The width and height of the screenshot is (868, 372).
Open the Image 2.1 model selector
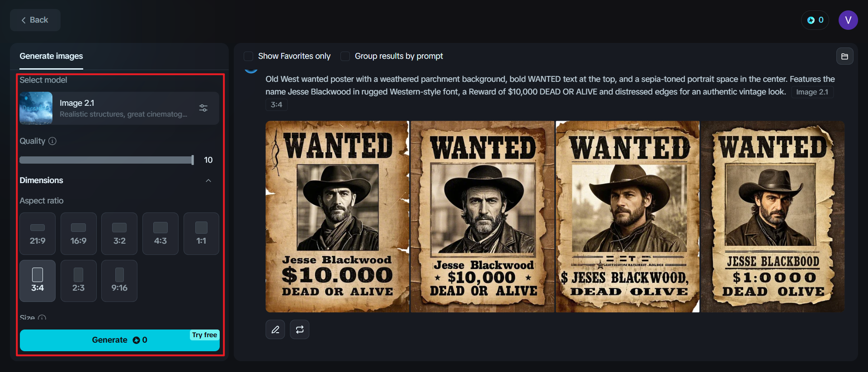119,108
